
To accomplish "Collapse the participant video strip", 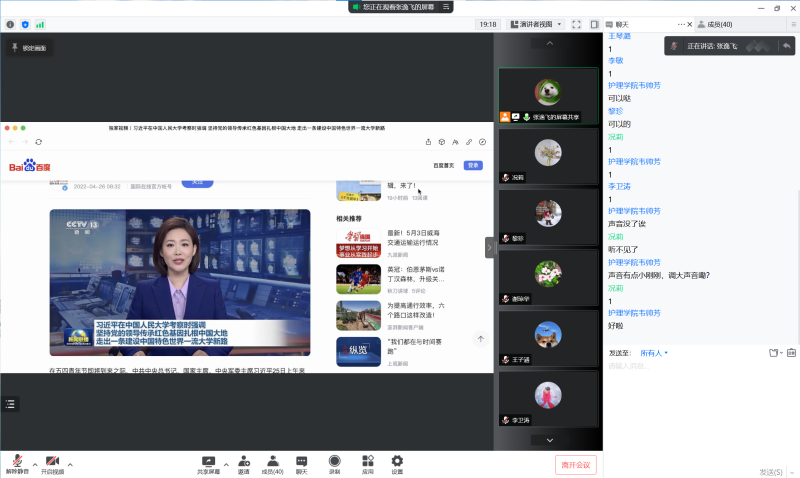I will pyautogui.click(x=490, y=247).
